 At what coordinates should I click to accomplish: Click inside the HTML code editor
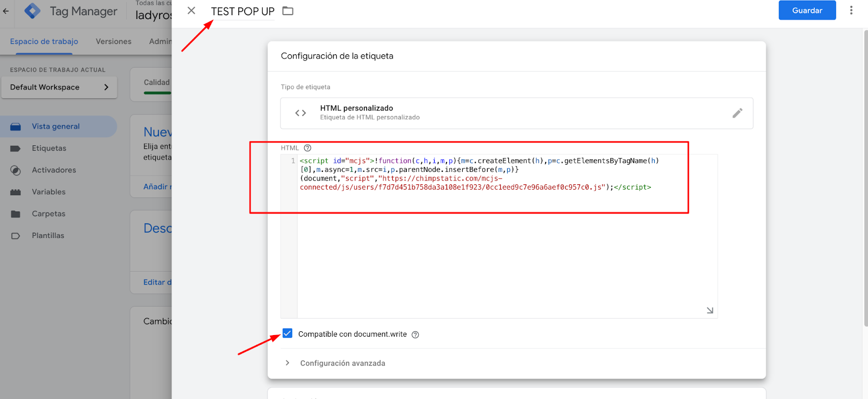click(x=507, y=236)
